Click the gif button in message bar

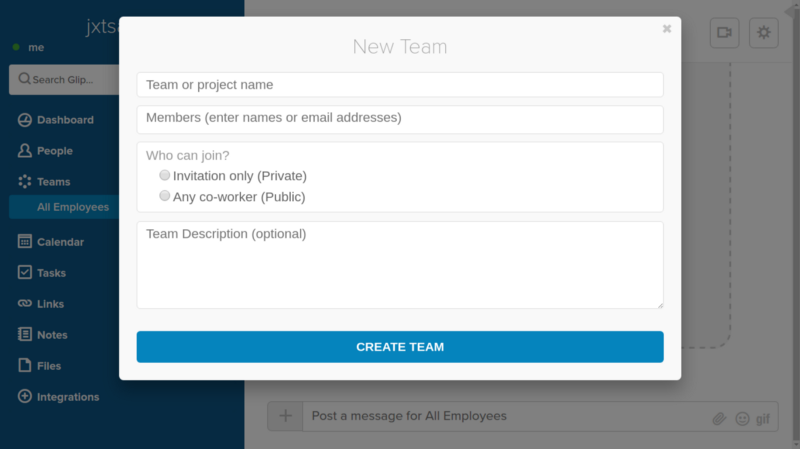(x=763, y=418)
